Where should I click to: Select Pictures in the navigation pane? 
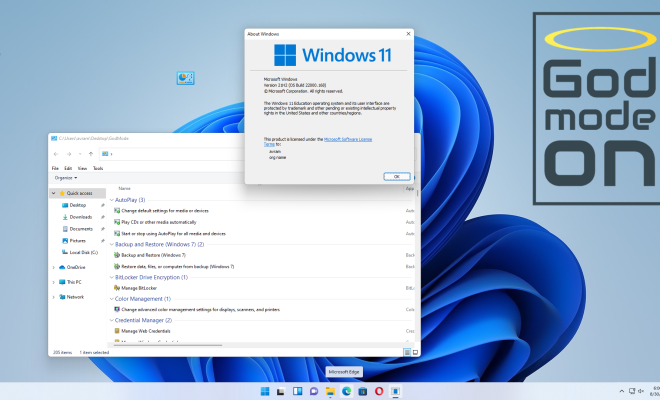click(77, 240)
